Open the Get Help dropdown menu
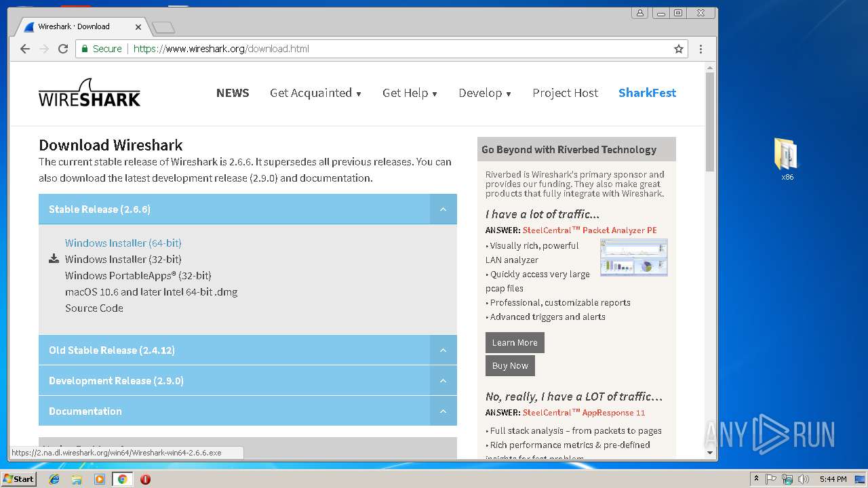 tap(410, 93)
